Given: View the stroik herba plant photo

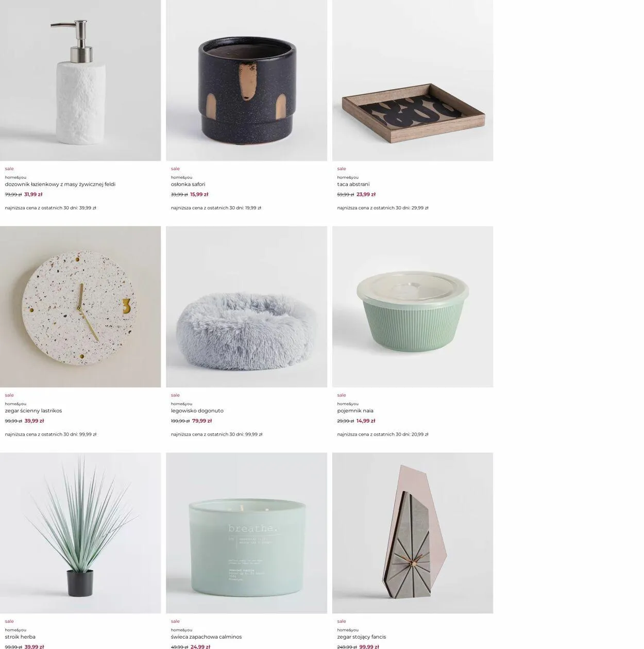Looking at the screenshot, I should coord(80,533).
